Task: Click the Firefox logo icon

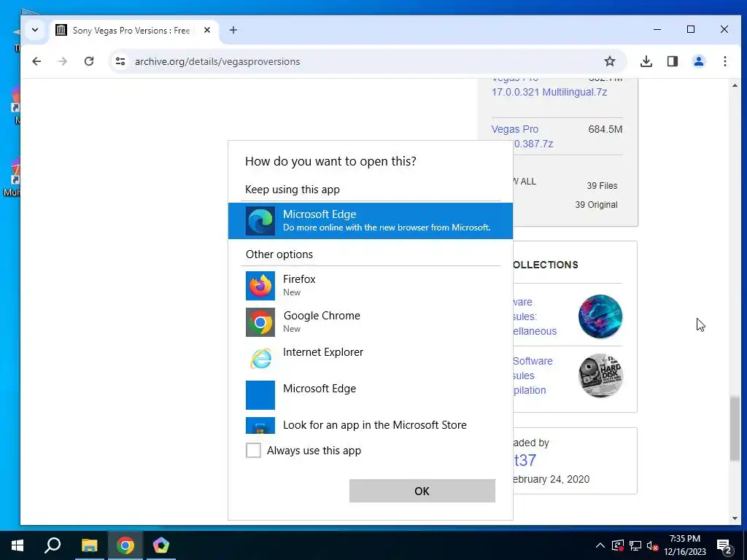Action: point(260,286)
